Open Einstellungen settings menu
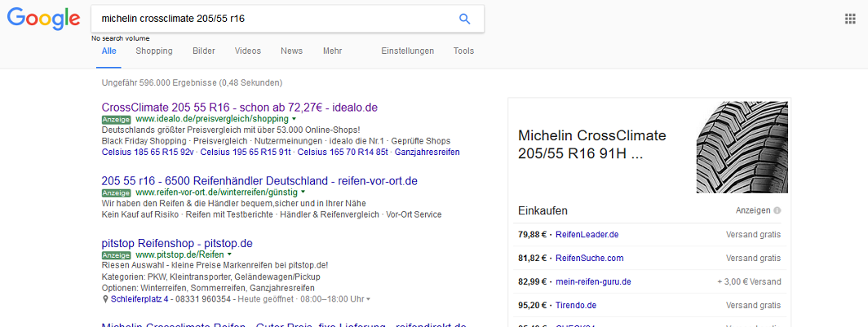The height and width of the screenshot is (327, 868). point(407,51)
